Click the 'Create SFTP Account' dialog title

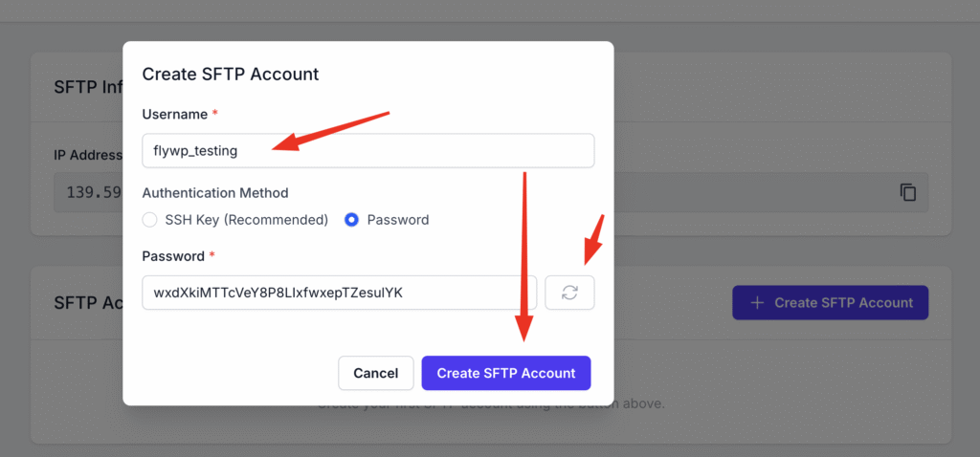231,74
